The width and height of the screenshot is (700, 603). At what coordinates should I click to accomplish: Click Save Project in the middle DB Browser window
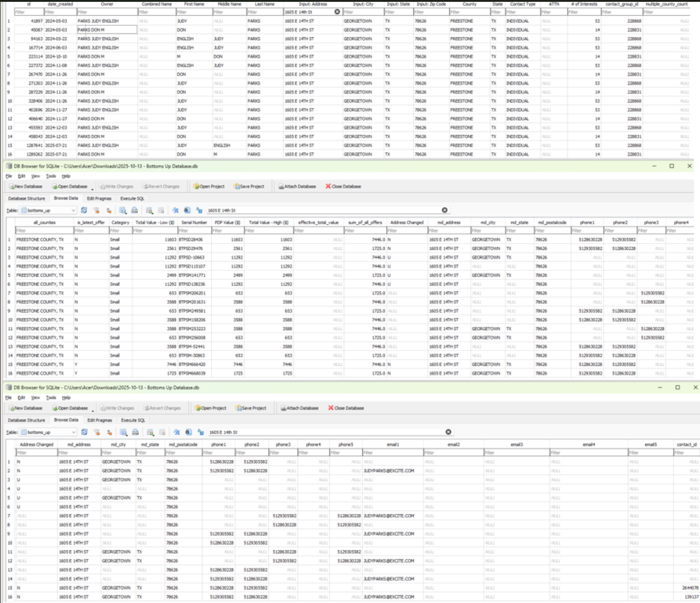click(249, 187)
